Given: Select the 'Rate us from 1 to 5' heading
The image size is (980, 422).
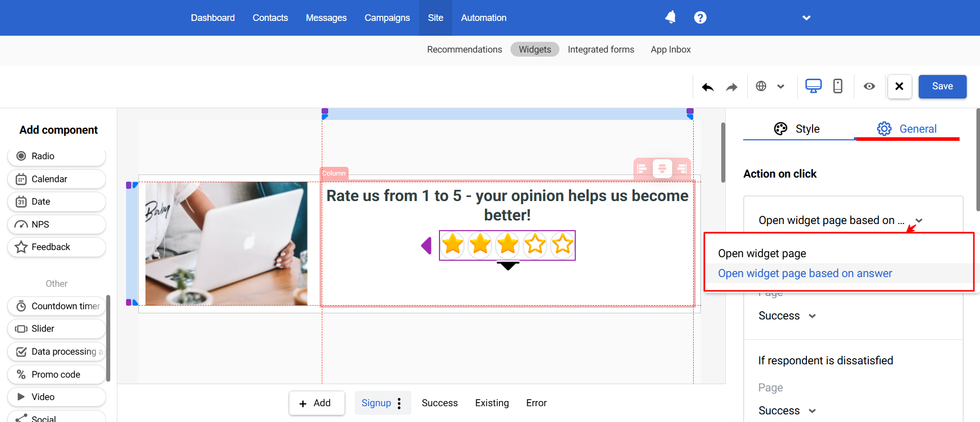Looking at the screenshot, I should tap(507, 205).
